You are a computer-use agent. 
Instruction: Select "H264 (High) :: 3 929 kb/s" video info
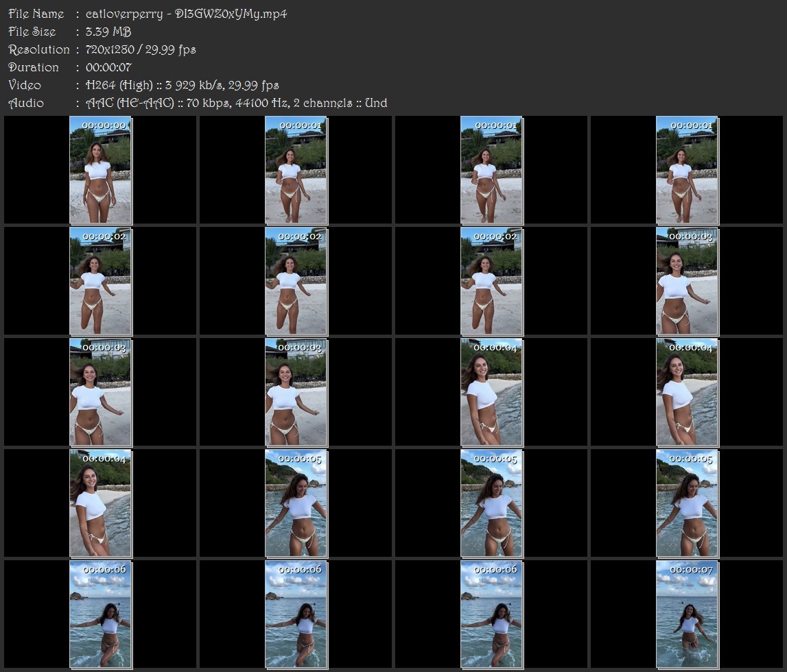click(154, 85)
